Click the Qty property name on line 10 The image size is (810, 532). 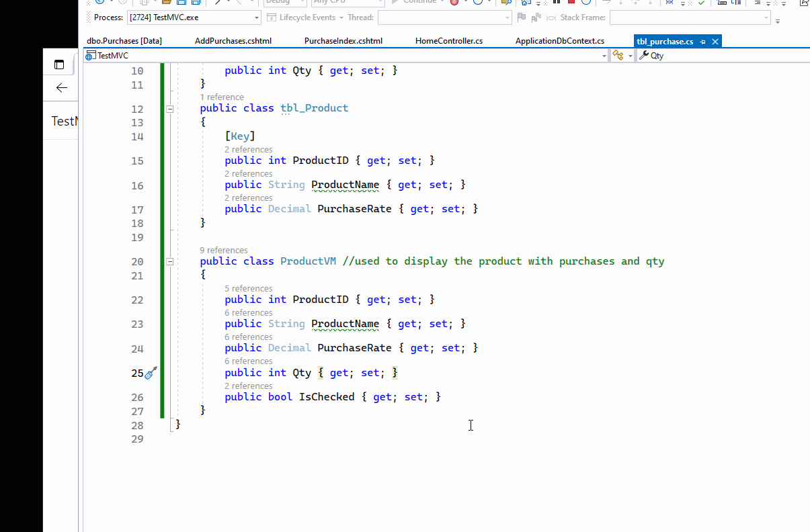[x=302, y=70]
